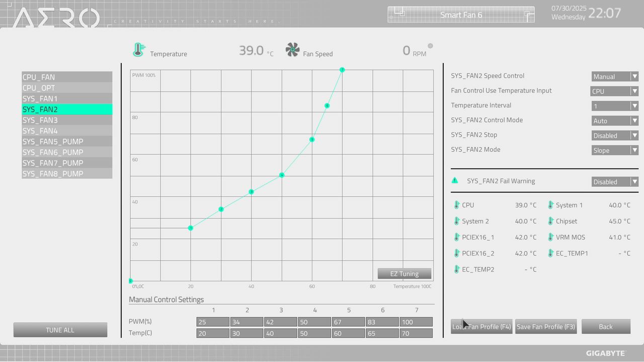Click the fan icon beside Fan Speed
The height and width of the screenshot is (362, 644).
click(292, 50)
